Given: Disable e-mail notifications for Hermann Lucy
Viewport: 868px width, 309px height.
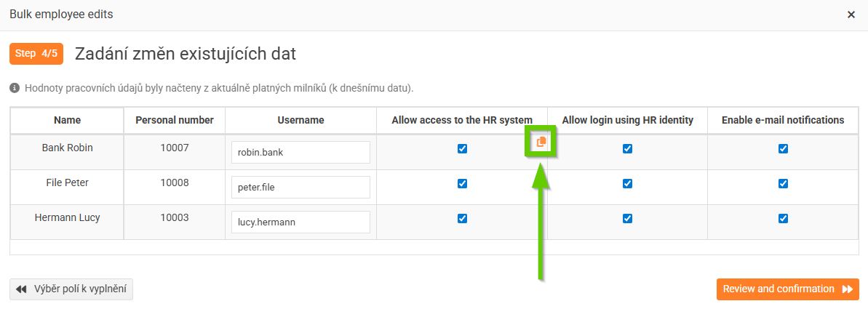Looking at the screenshot, I should (x=783, y=218).
